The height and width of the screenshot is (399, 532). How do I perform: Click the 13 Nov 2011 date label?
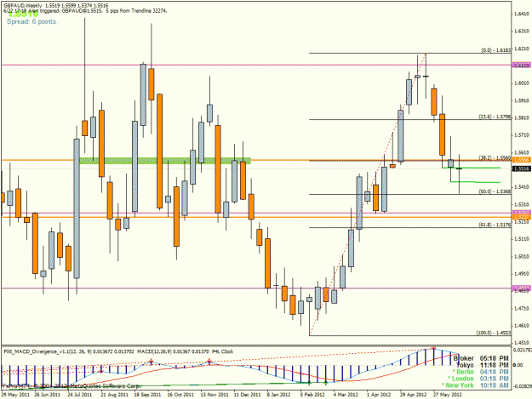[x=214, y=395]
